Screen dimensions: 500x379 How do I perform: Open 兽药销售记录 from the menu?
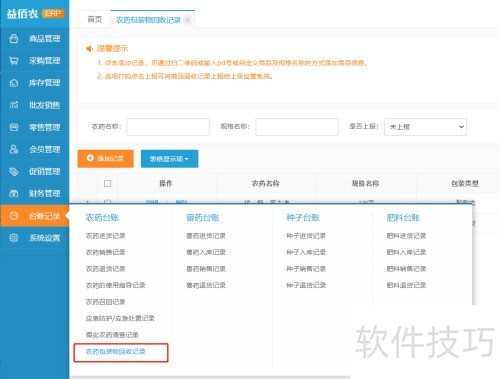206,269
